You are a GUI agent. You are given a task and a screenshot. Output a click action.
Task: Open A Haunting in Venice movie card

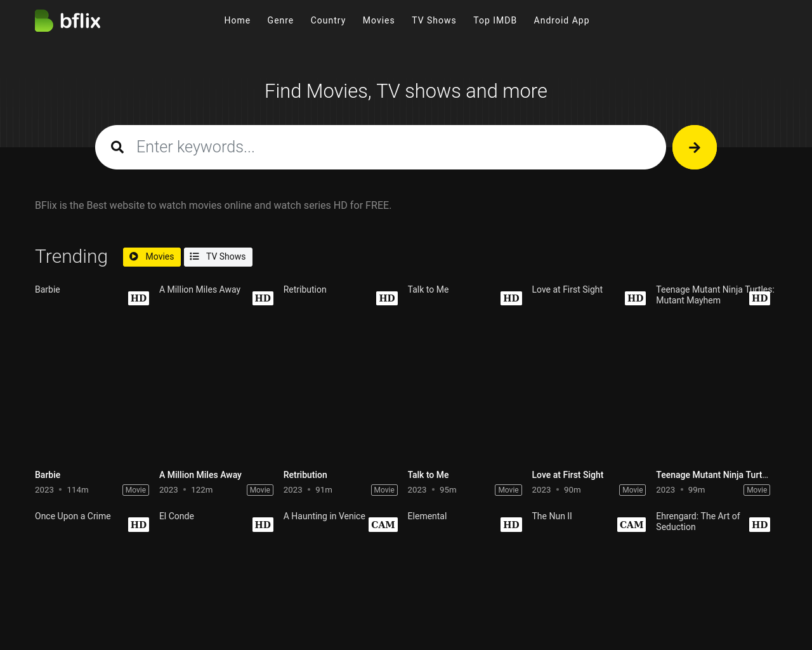coord(341,581)
